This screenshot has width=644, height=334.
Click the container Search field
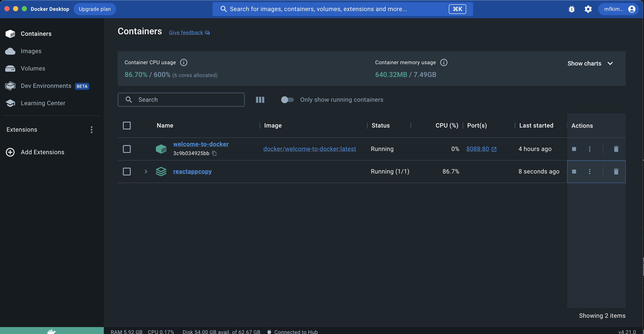(x=181, y=100)
